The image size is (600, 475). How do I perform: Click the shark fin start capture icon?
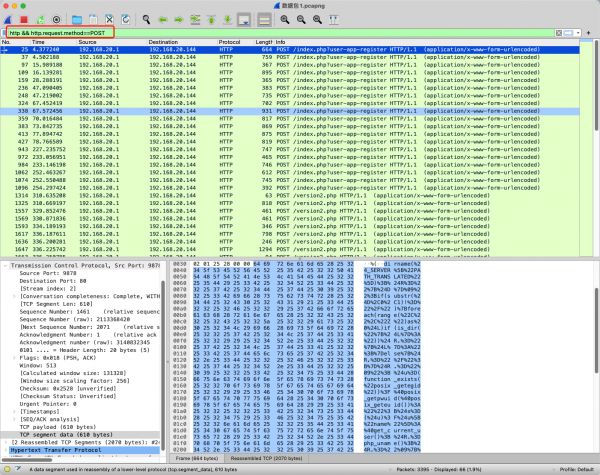(x=8, y=20)
